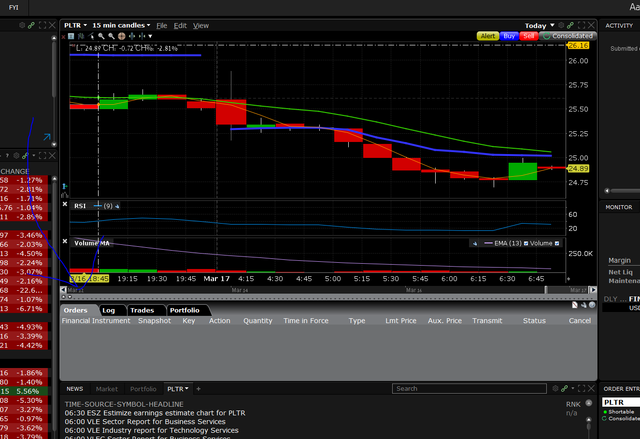640x439 pixels.
Task: Expand the chart toolbar overflow arrow
Action: coord(150,36)
